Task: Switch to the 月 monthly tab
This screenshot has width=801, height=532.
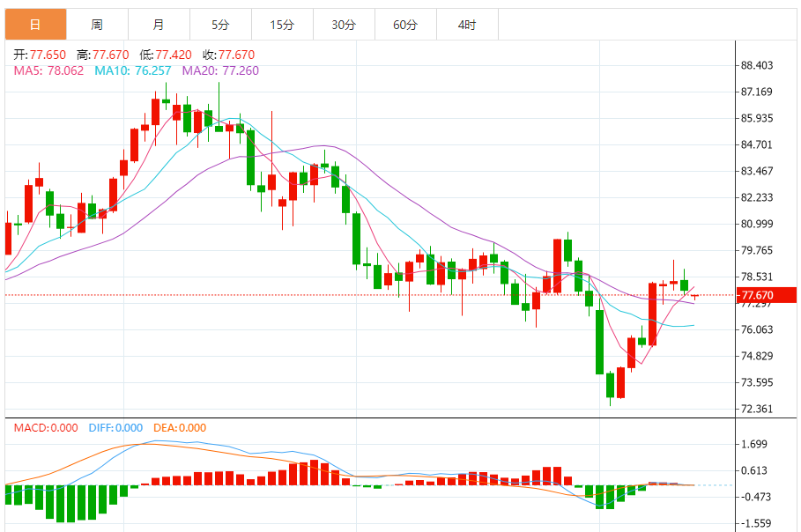Action: pyautogui.click(x=159, y=24)
